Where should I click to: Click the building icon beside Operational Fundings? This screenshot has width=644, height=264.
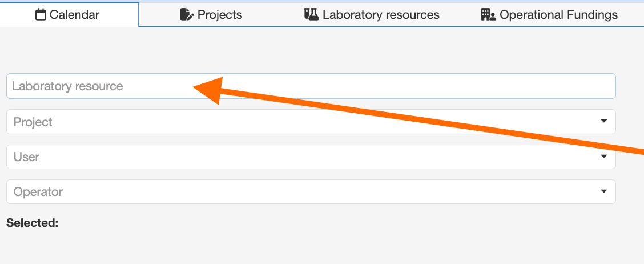[488, 15]
